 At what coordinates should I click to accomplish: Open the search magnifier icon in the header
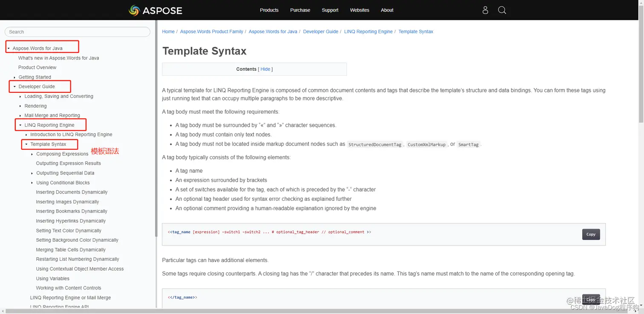(502, 10)
